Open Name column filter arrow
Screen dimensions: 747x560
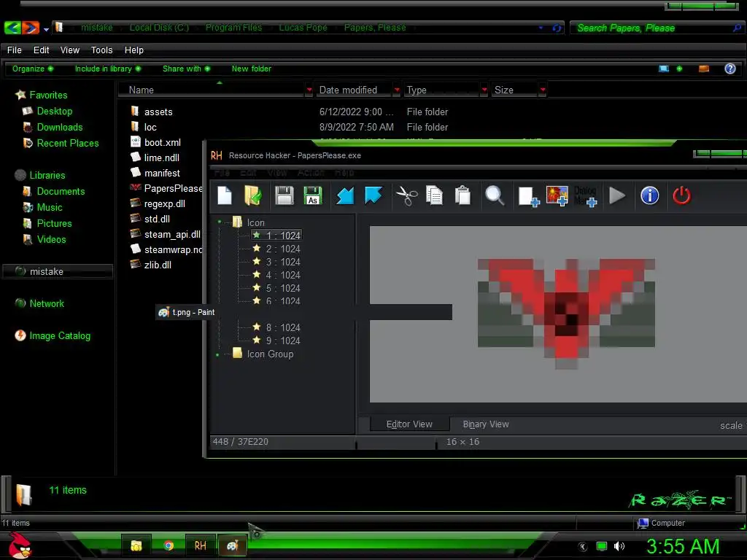click(x=309, y=90)
